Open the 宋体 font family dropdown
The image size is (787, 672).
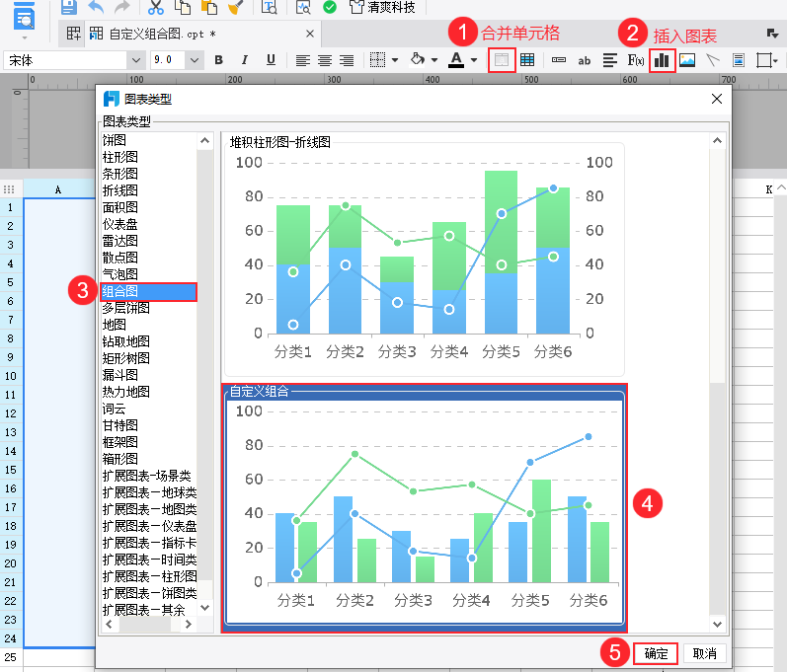[135, 60]
